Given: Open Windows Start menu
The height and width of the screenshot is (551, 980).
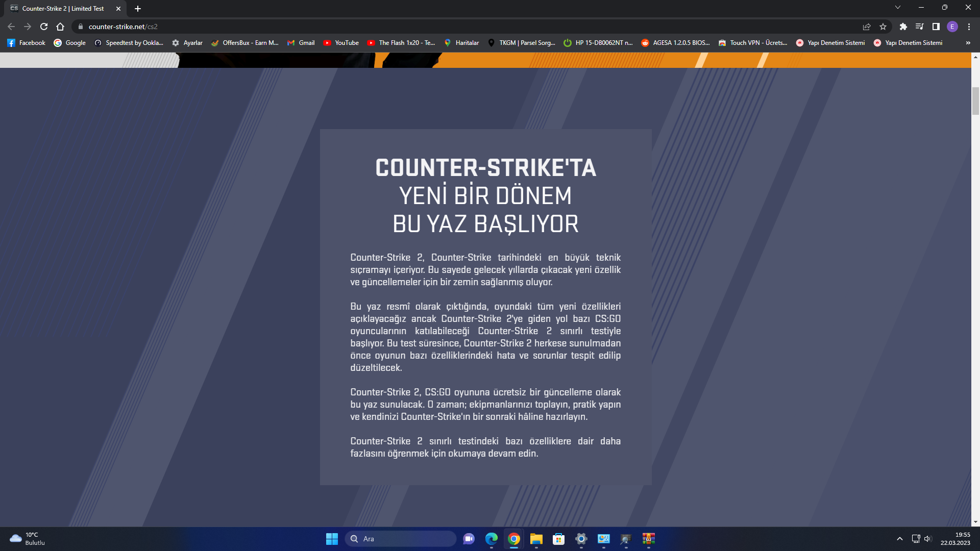Looking at the screenshot, I should (332, 539).
